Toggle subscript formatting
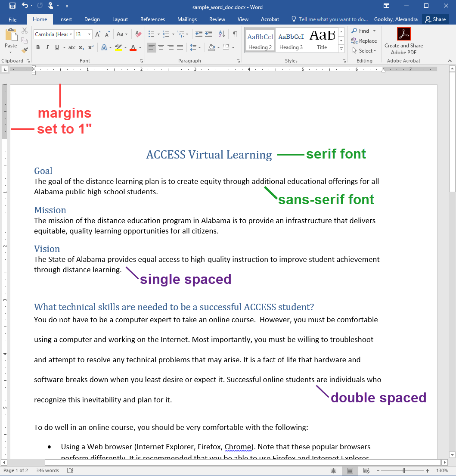This screenshot has height=476, width=456. click(x=82, y=47)
